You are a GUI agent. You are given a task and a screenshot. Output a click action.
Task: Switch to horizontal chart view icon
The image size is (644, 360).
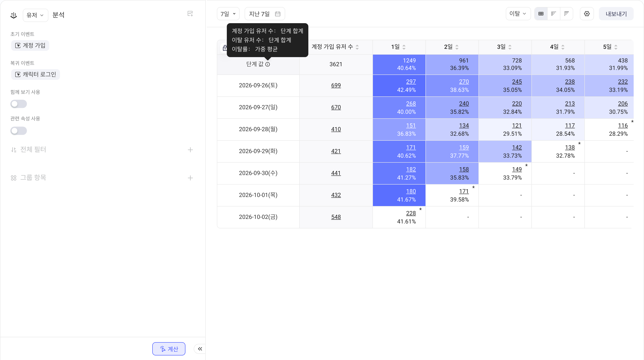pos(566,14)
